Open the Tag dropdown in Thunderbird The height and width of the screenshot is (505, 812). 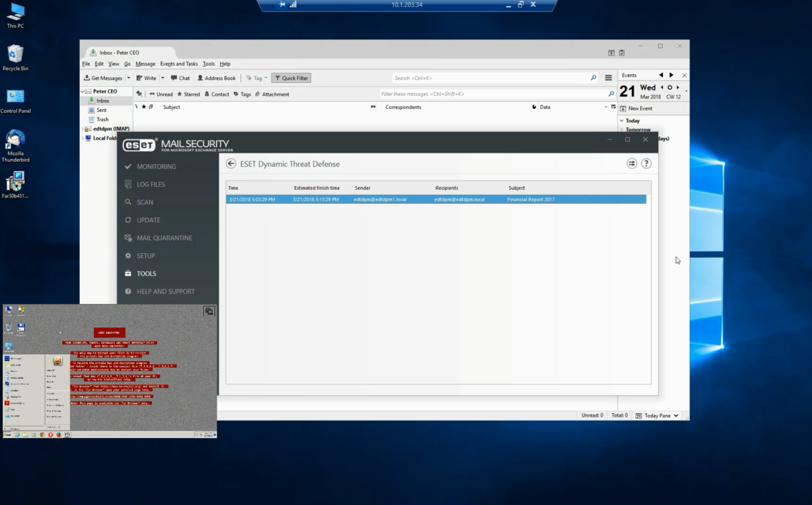click(257, 78)
